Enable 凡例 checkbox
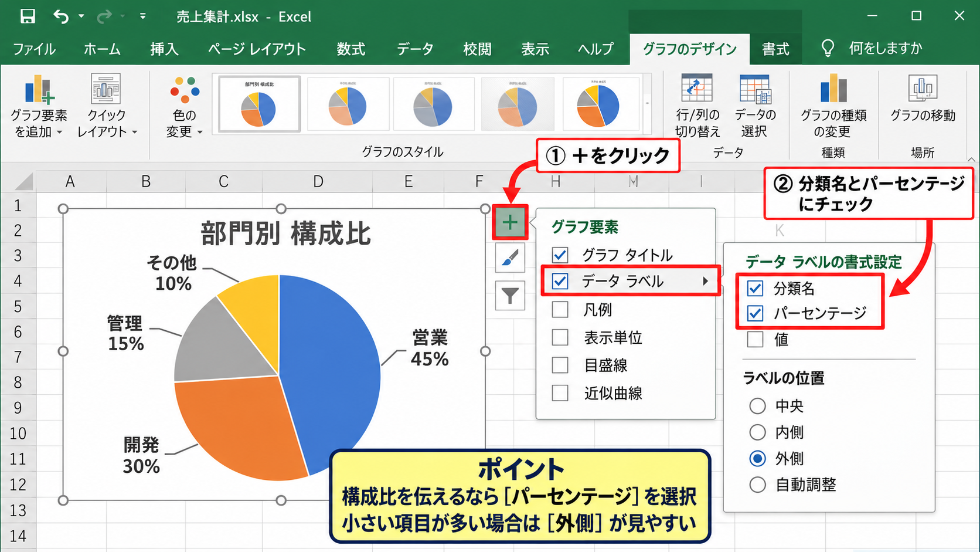The height and width of the screenshot is (552, 980). pyautogui.click(x=560, y=309)
